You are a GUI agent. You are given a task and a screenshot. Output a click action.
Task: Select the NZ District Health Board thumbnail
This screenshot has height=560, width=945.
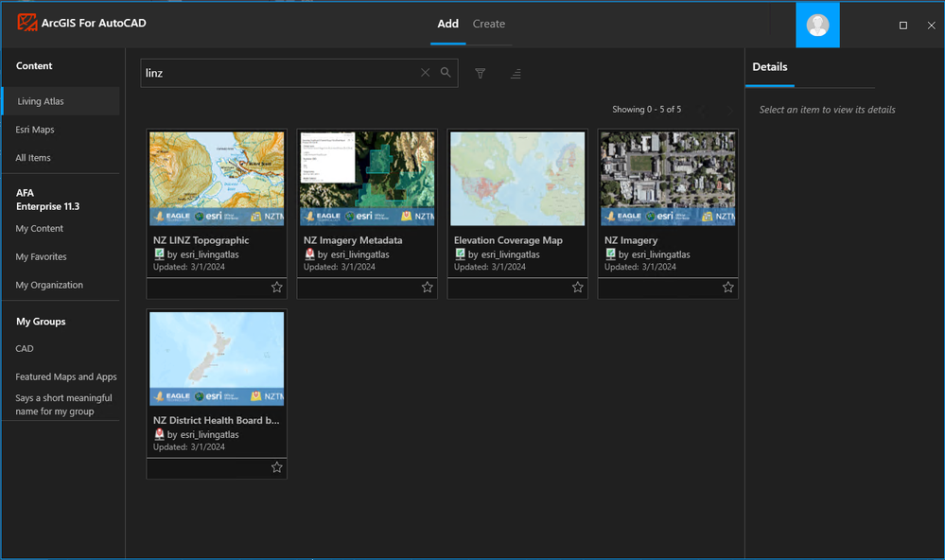coord(217,359)
